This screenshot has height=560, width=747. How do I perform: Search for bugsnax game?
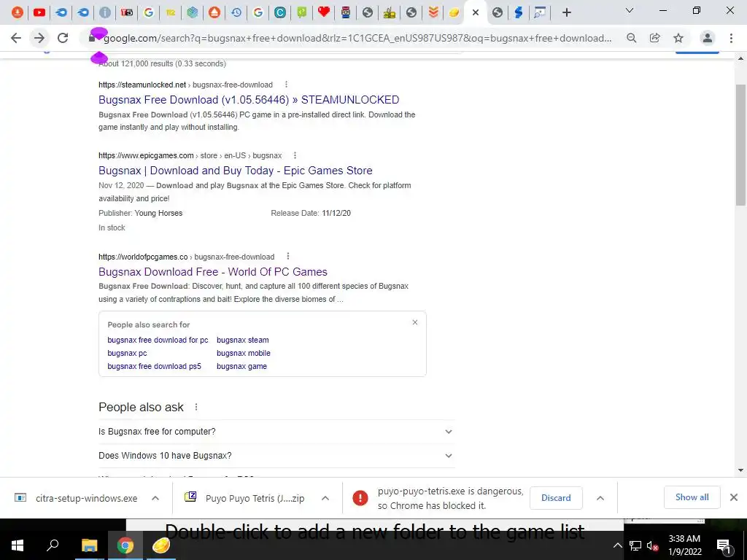click(x=241, y=366)
